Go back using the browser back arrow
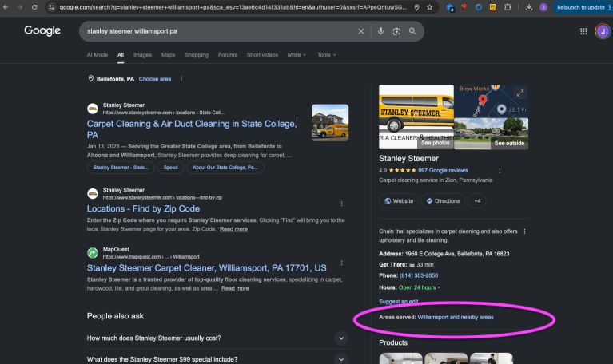Screen dimensions: 613x364 [x=6, y=7]
